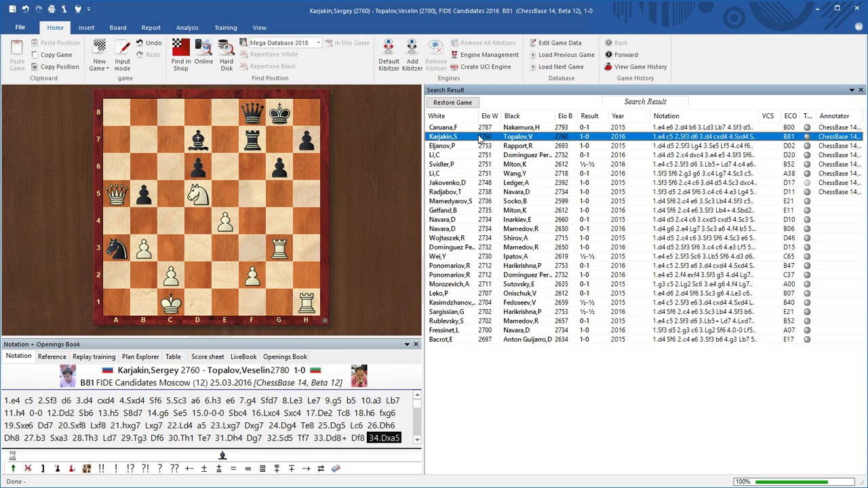868x488 pixels.
Task: Click the wrench tools icon in title bar
Action: 64,9
